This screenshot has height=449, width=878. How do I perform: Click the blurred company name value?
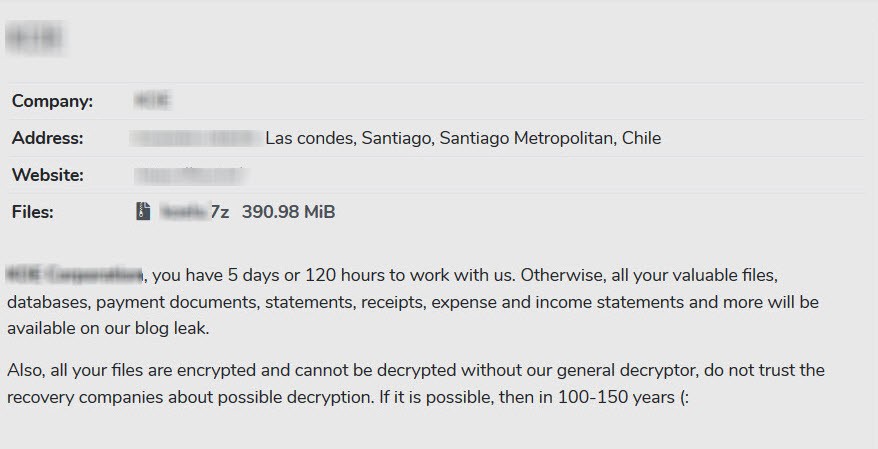pyautogui.click(x=152, y=101)
